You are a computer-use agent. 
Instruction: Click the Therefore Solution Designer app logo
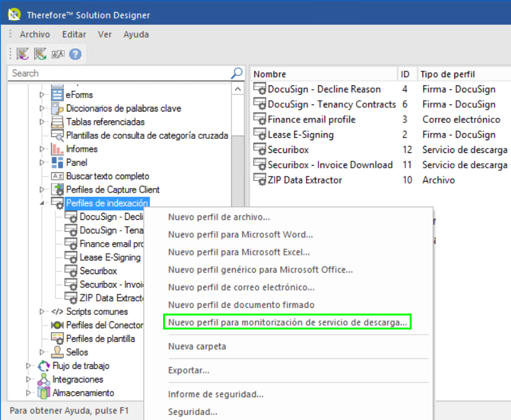coord(15,15)
